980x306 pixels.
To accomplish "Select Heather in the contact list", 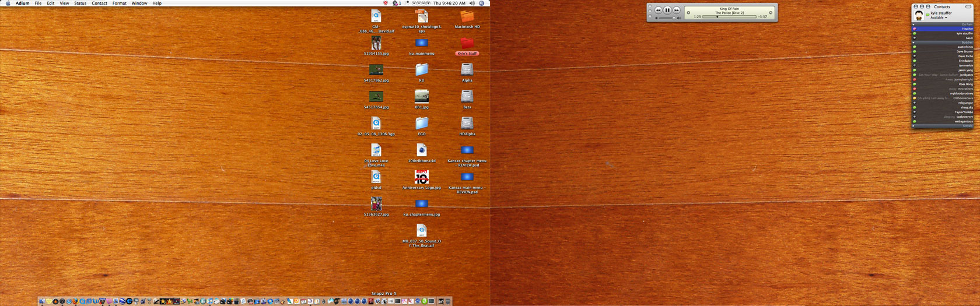I will pyautogui.click(x=943, y=29).
